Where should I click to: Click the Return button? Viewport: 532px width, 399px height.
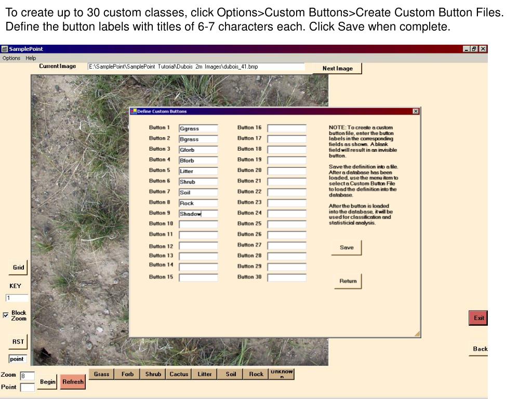[x=348, y=281]
